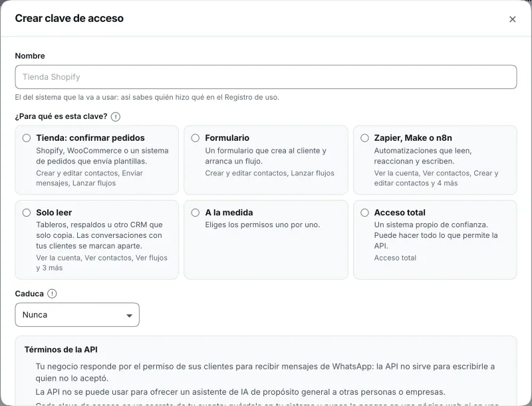Screen dimensions: 532x406
Task: Click helper text about Registro de uso
Action: coord(147,97)
